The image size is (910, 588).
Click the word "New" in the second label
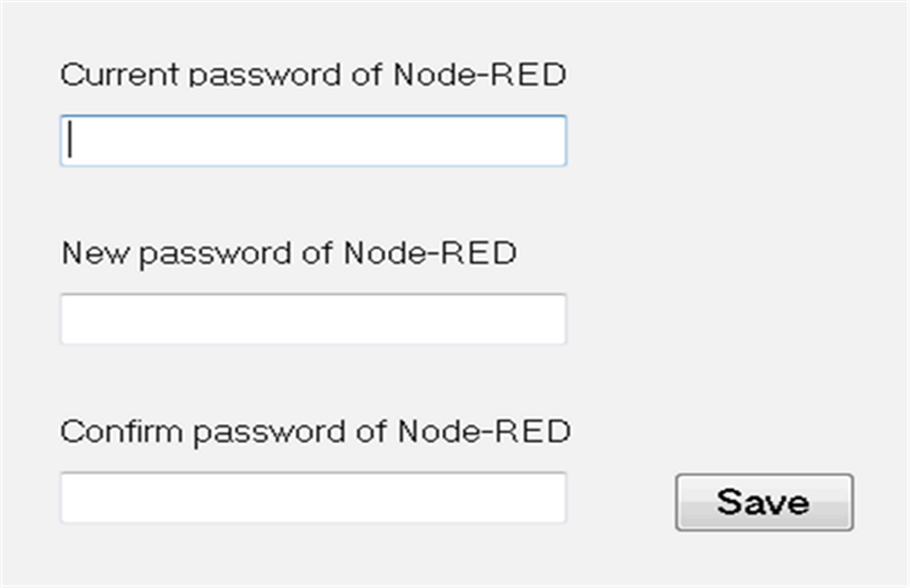(95, 253)
